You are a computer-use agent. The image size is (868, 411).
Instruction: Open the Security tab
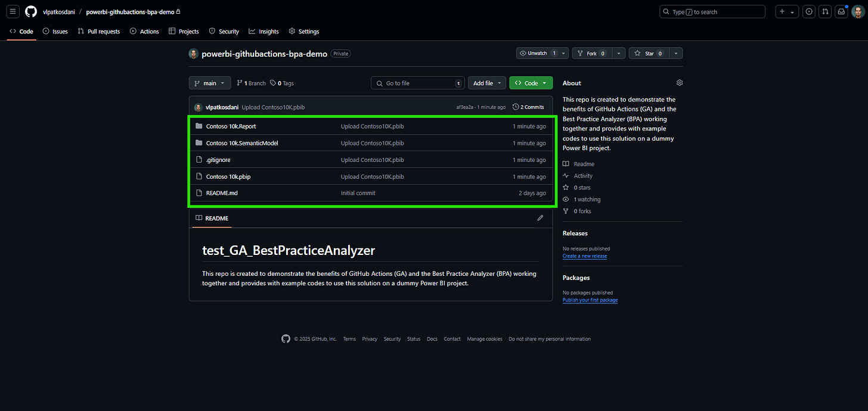pyautogui.click(x=224, y=32)
